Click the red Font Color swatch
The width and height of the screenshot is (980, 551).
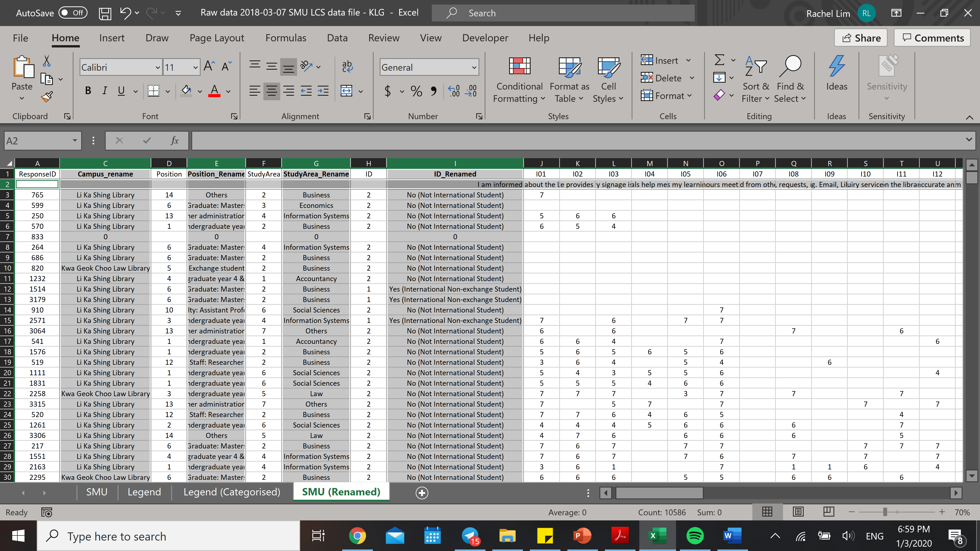[x=214, y=91]
